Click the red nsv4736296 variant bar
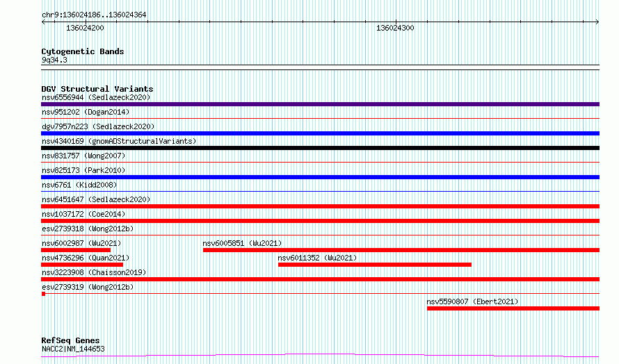The height and width of the screenshot is (364, 619). (x=82, y=265)
